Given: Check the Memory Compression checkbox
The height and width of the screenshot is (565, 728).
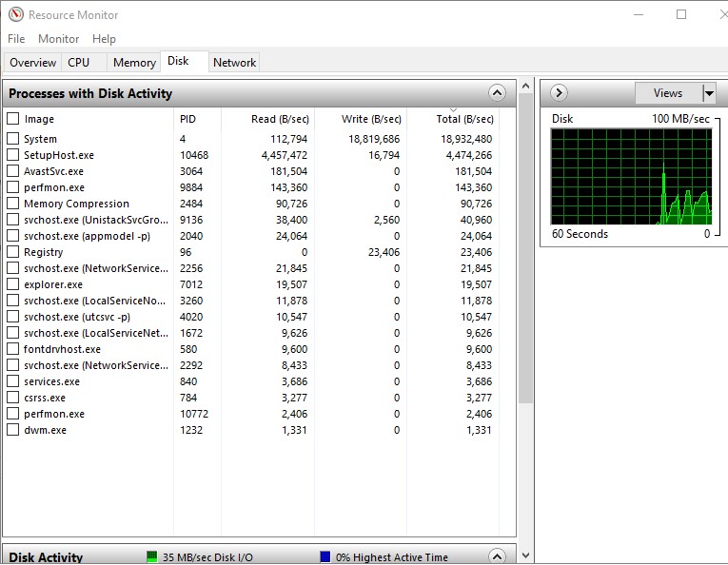Looking at the screenshot, I should pos(13,204).
